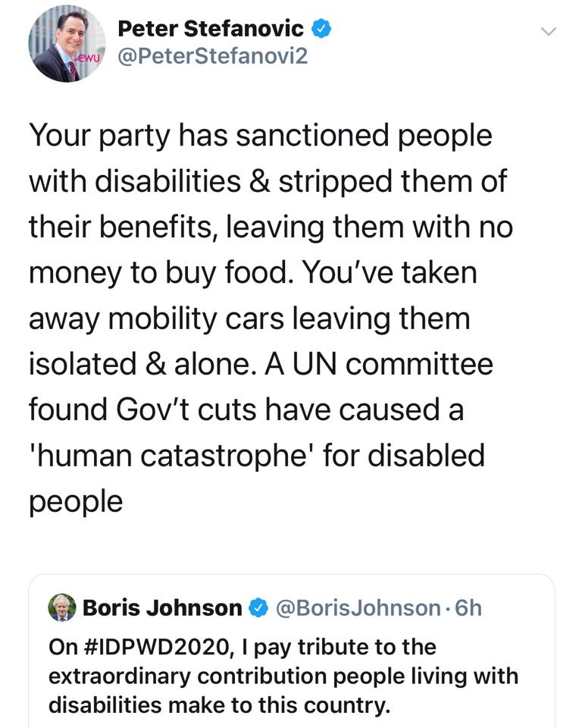Click the Peter Stefanovic display name
The width and height of the screenshot is (582, 728).
[211, 29]
